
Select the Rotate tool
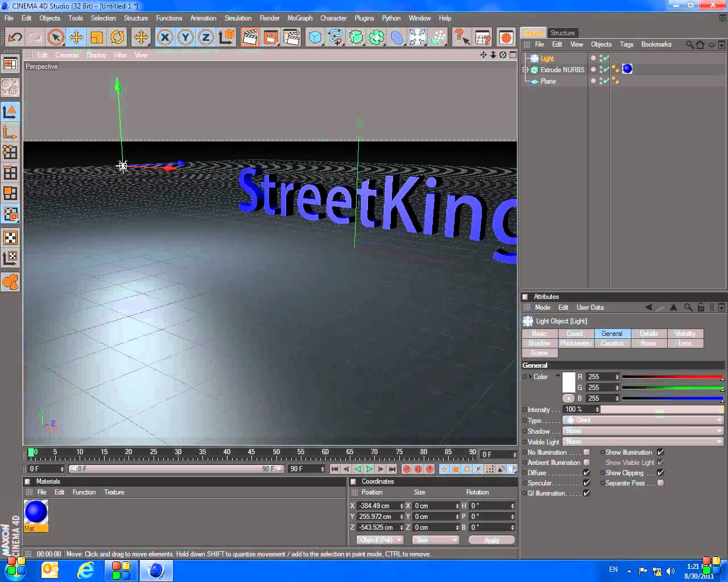[117, 38]
